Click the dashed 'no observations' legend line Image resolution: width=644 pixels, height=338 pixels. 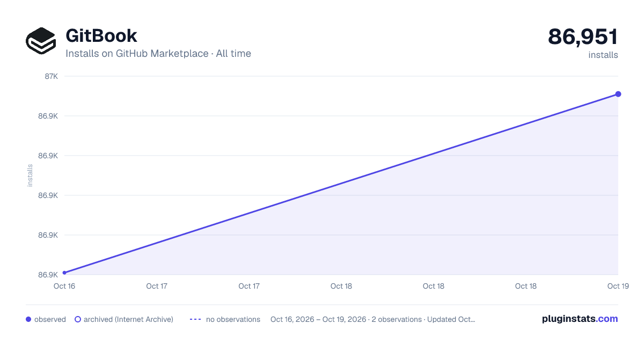(195, 319)
